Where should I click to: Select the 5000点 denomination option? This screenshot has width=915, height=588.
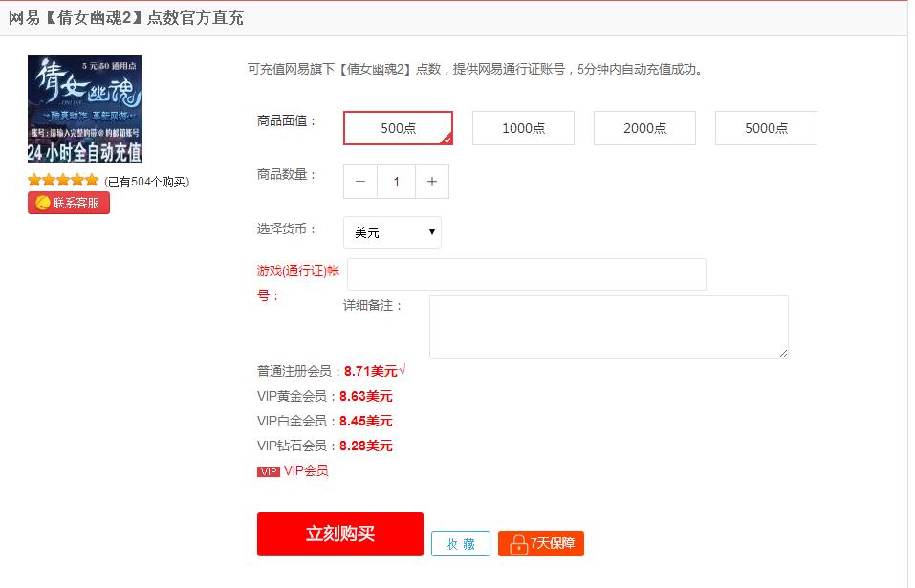(766, 128)
